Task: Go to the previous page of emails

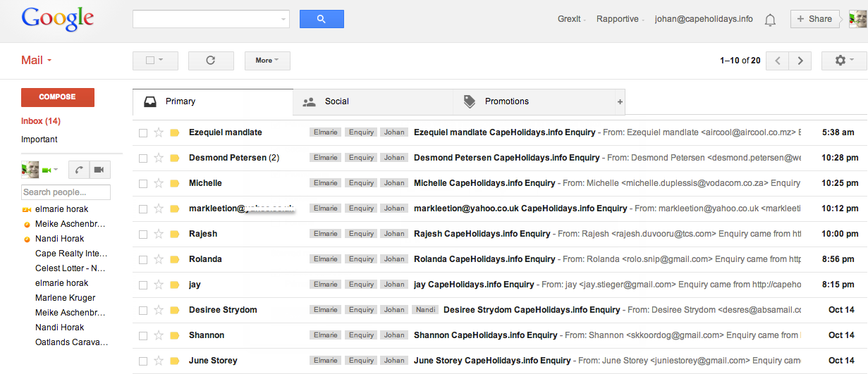Action: point(777,61)
